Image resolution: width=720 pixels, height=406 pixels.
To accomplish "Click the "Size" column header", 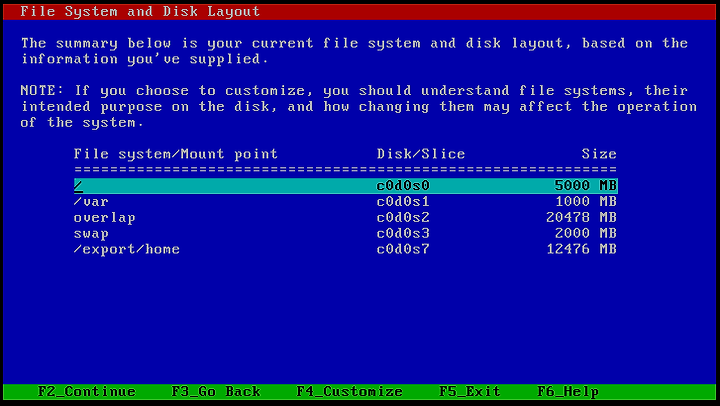I will (599, 154).
